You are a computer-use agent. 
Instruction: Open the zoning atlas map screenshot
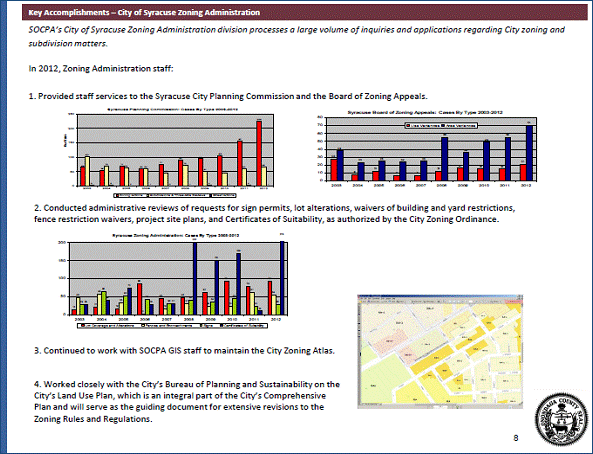(x=440, y=352)
